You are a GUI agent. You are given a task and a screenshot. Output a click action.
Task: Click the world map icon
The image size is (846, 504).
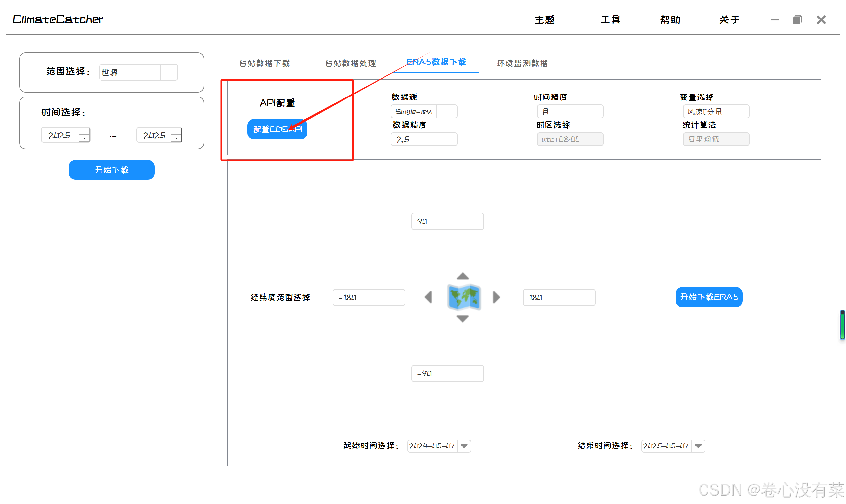point(463,297)
